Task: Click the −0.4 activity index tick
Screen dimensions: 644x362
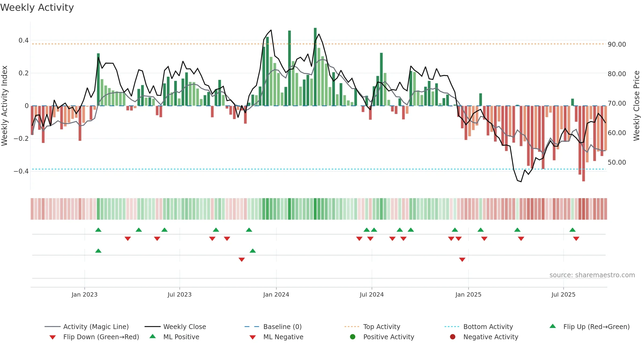Action: (21, 171)
